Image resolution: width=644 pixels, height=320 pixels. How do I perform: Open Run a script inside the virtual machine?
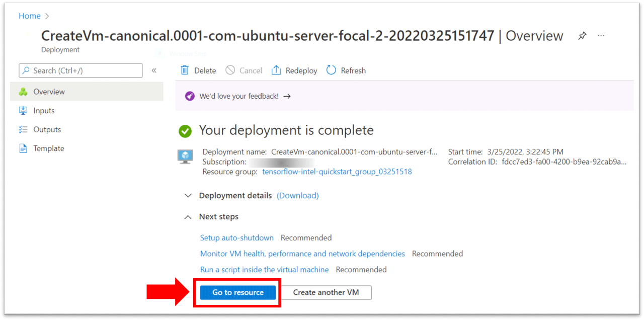265,270
